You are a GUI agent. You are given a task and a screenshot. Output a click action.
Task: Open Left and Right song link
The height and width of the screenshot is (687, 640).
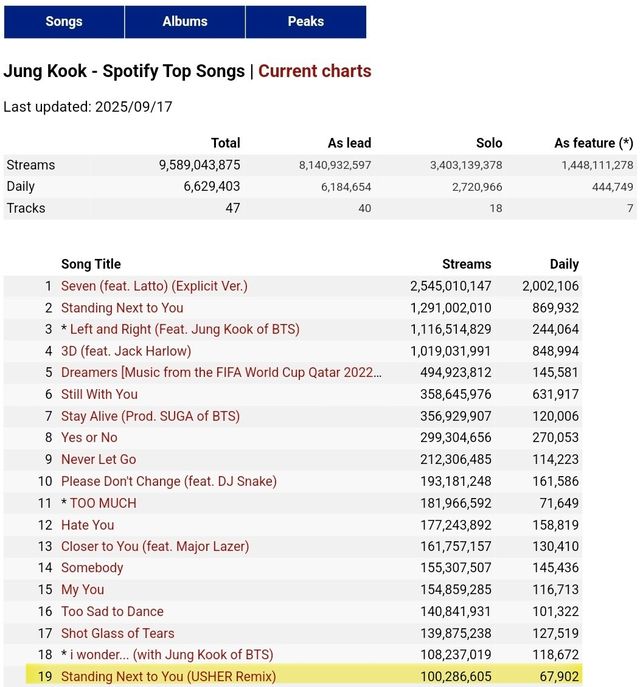[x=185, y=329]
